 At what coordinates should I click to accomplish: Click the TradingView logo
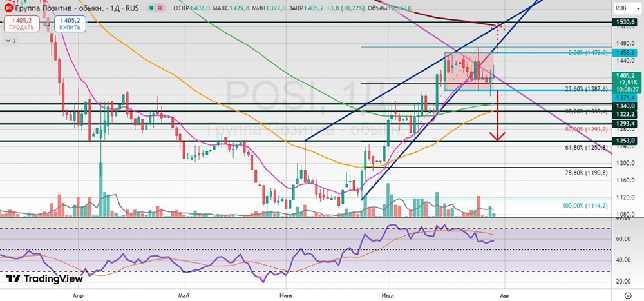[44, 278]
